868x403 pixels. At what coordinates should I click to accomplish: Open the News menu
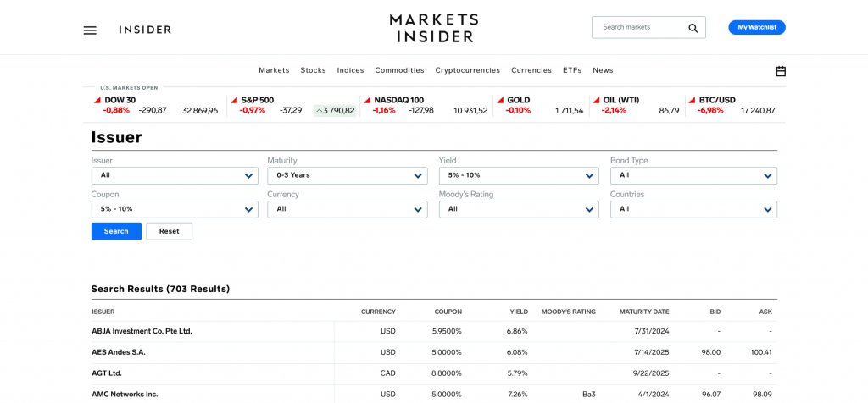(x=603, y=70)
